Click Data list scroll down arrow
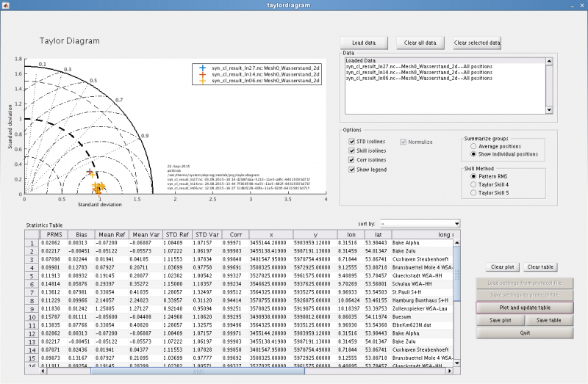This screenshot has height=384, width=588. (x=549, y=110)
